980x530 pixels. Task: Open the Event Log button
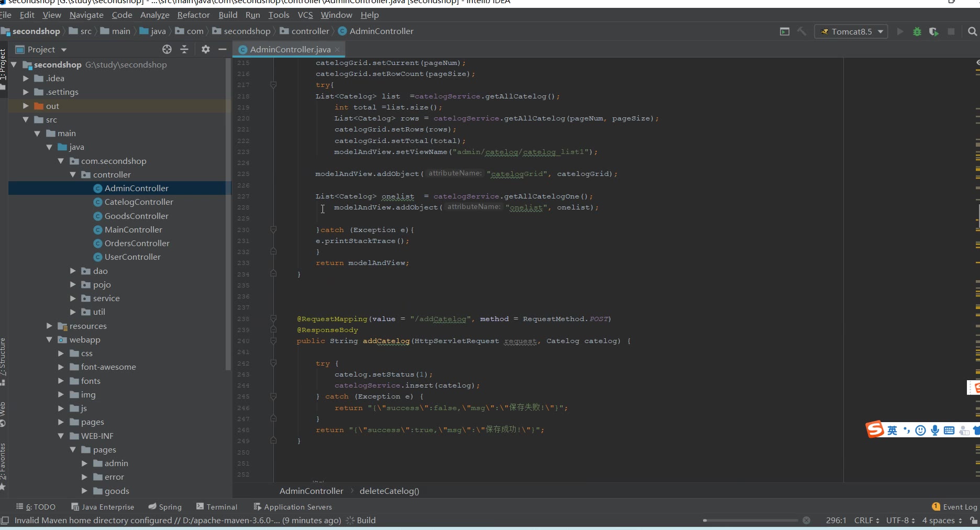click(x=954, y=506)
